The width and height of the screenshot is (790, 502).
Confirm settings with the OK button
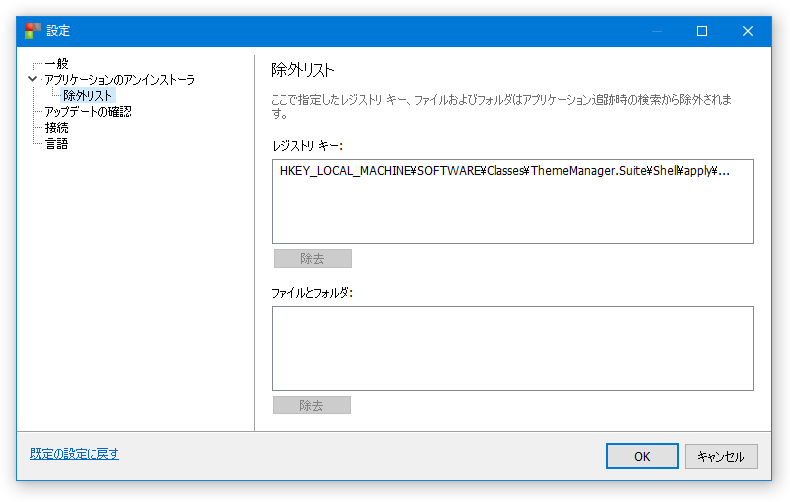point(642,456)
